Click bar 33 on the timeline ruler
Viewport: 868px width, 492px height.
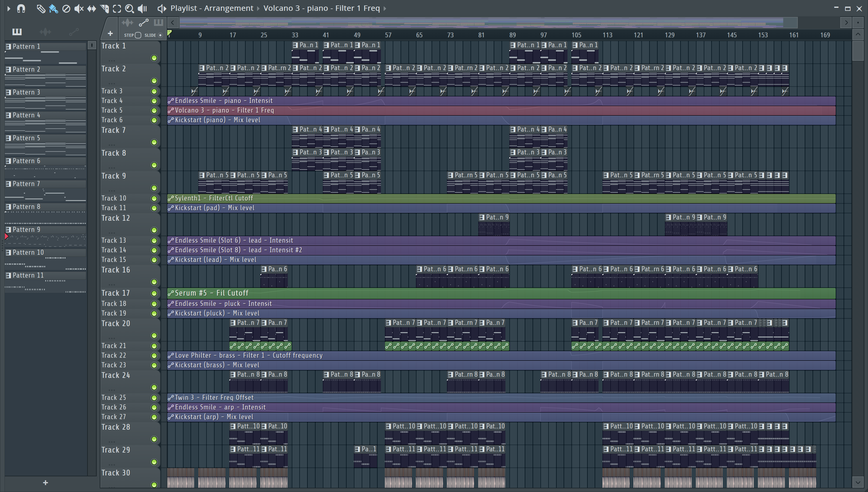295,35
